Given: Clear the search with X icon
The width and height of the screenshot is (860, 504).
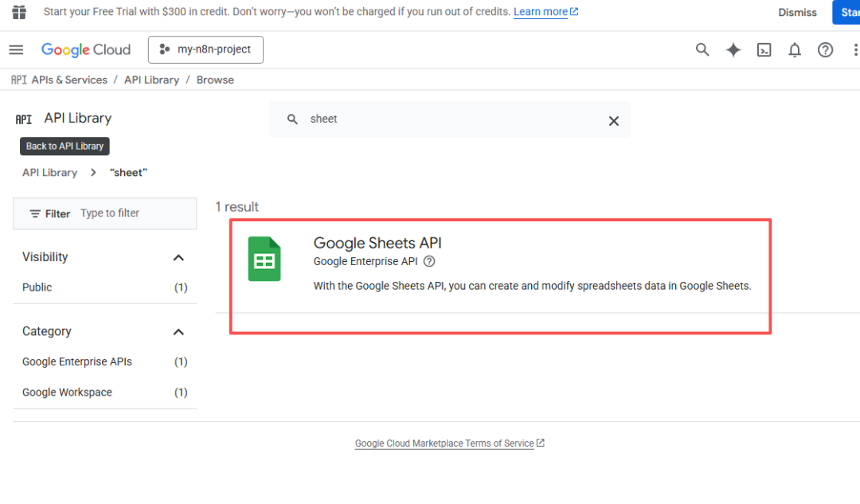Looking at the screenshot, I should [614, 121].
